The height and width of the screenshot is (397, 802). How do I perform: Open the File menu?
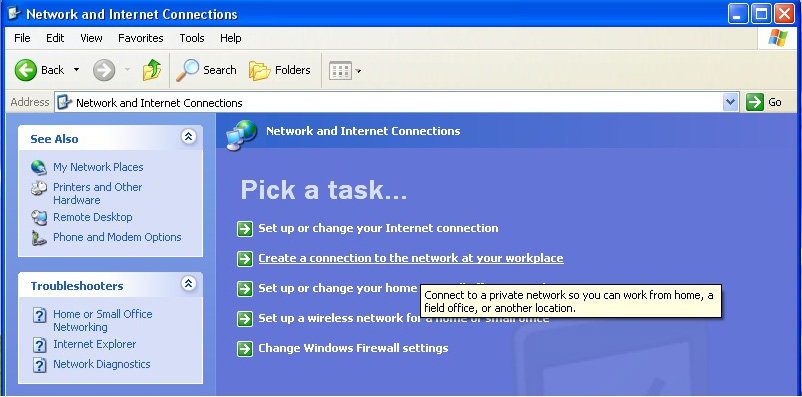pos(22,38)
